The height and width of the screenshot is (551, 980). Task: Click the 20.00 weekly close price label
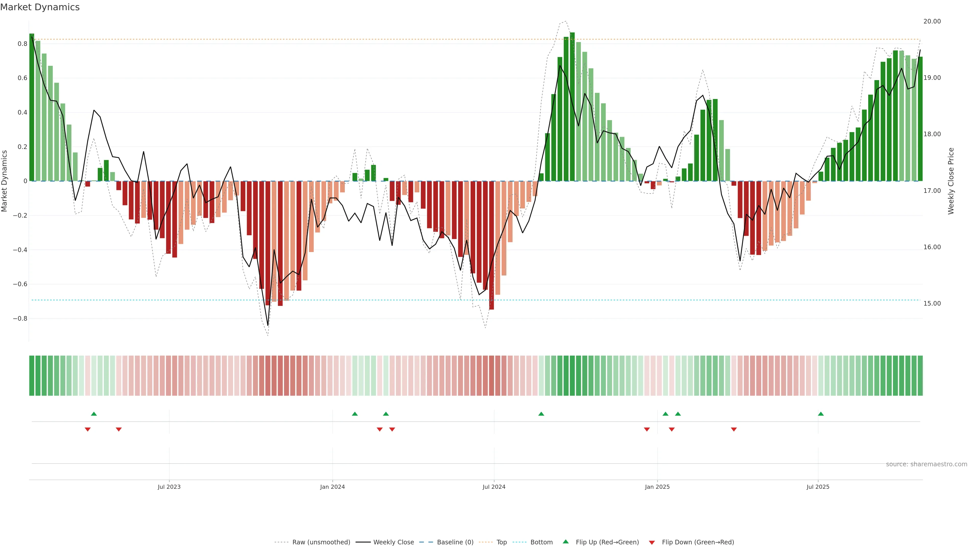932,21
